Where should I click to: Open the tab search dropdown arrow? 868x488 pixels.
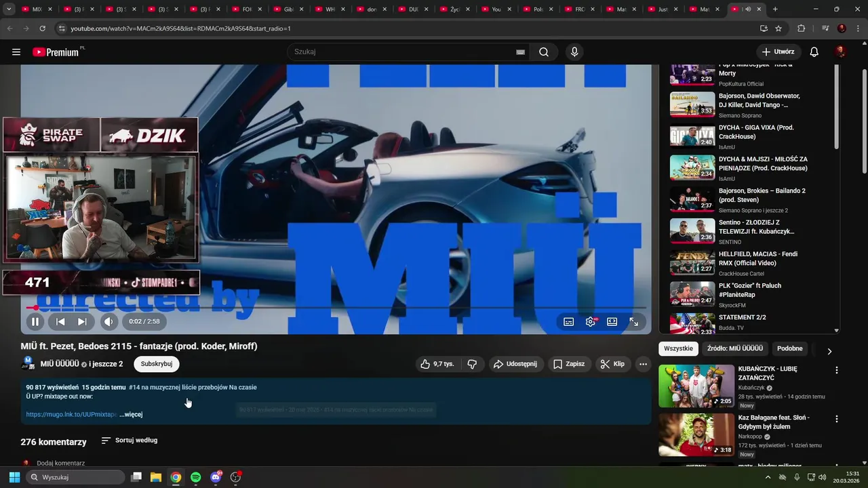(9, 9)
